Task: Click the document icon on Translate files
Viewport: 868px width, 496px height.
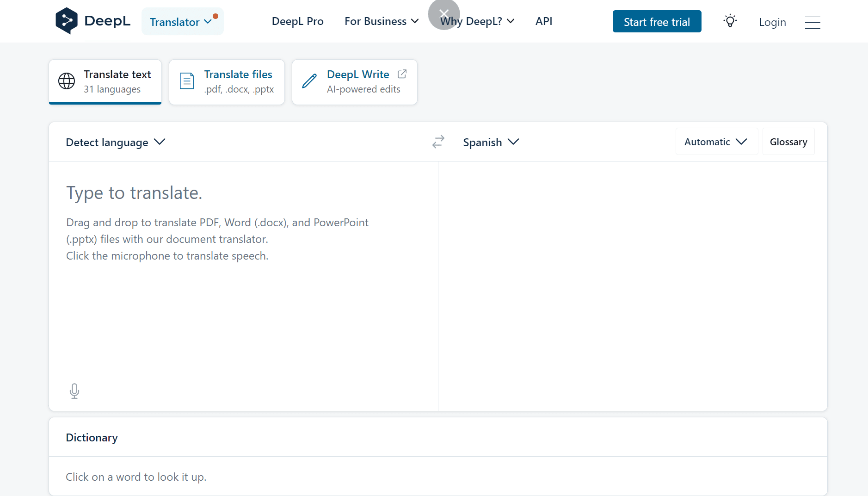Action: [186, 80]
